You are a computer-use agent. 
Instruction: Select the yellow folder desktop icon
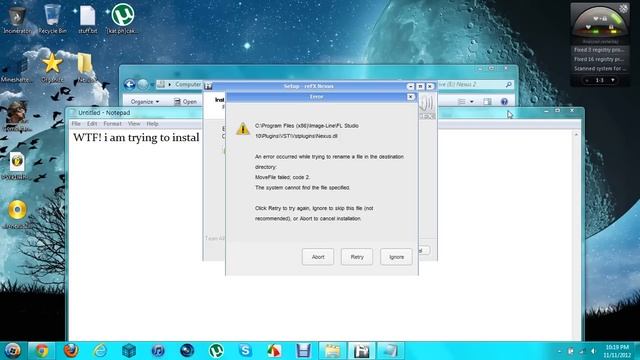coord(85,68)
